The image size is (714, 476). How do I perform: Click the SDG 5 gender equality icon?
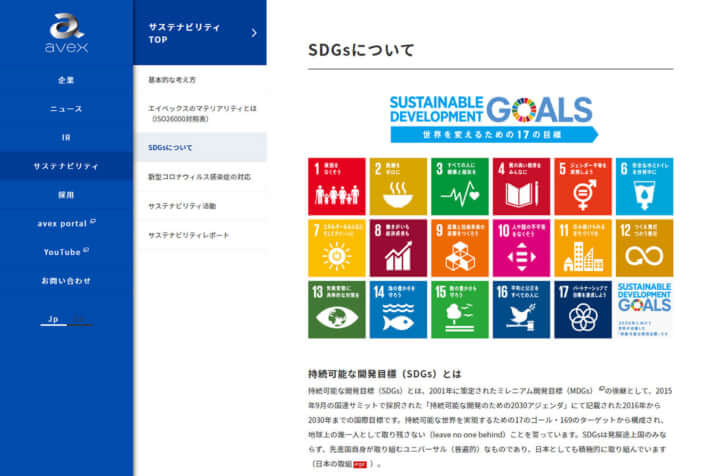tap(582, 186)
